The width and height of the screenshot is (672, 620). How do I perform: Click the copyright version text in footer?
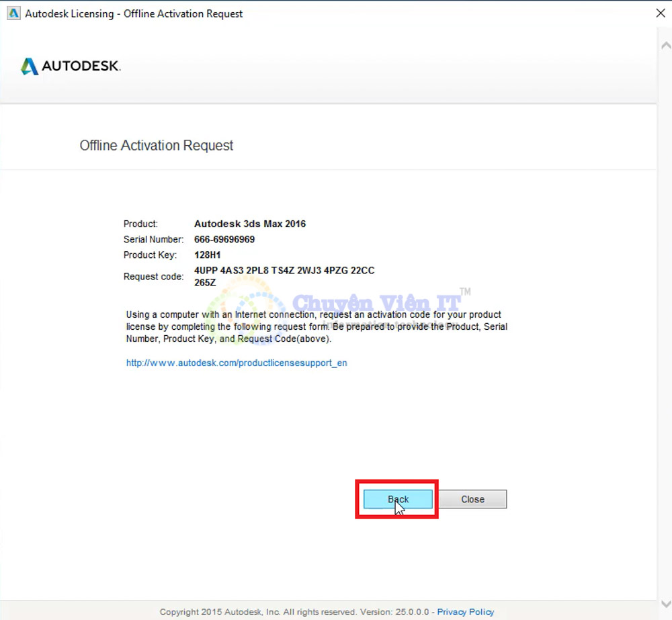coord(296,612)
